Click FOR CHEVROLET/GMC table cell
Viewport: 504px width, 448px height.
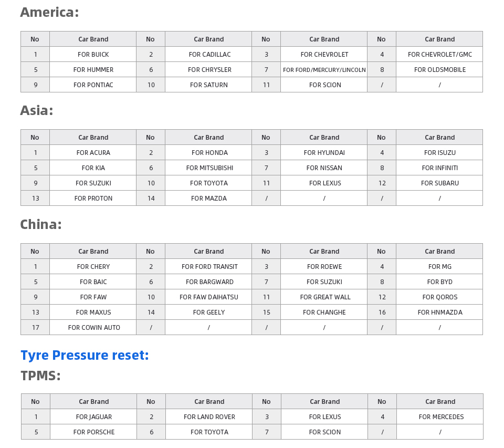pyautogui.click(x=439, y=54)
